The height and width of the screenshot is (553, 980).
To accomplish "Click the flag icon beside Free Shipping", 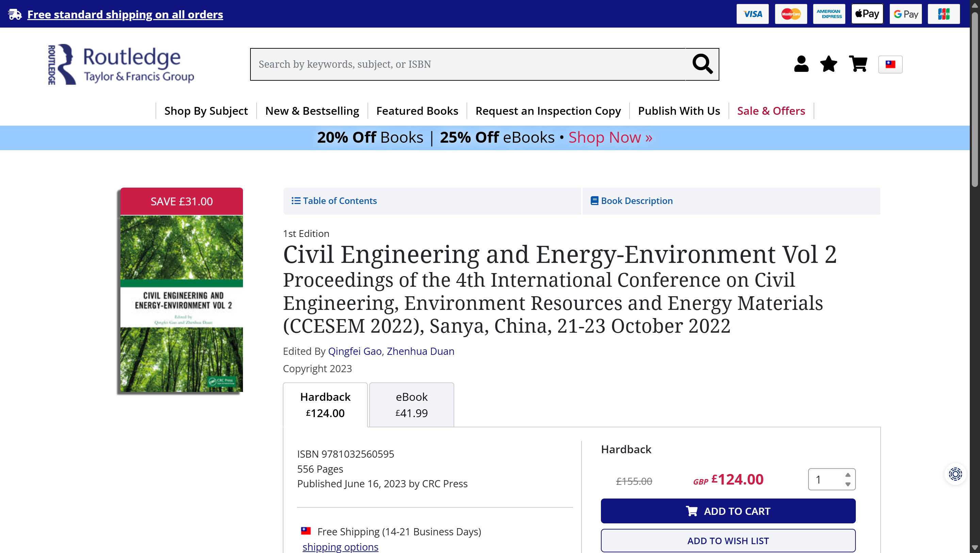I will click(306, 531).
